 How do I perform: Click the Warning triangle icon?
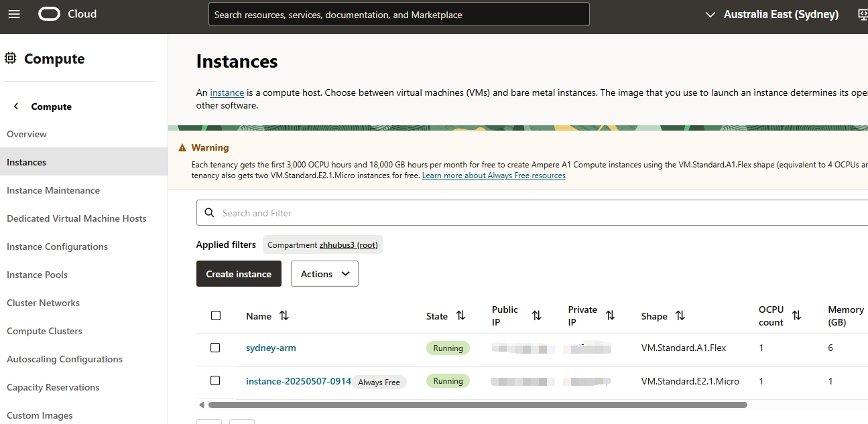click(x=182, y=147)
